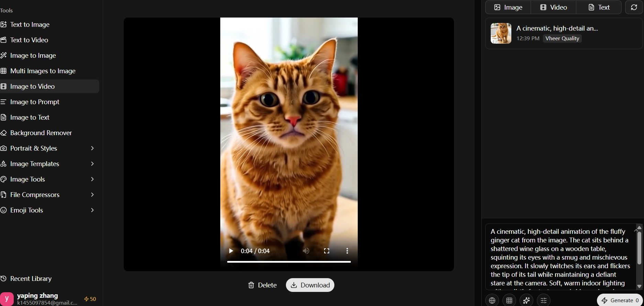644x306 pixels.
Task: Expand the Emoji Tools chevron
Action: click(x=92, y=210)
